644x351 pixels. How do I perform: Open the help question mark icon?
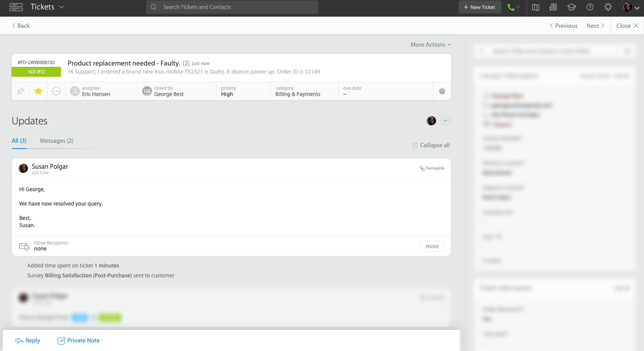pyautogui.click(x=589, y=7)
